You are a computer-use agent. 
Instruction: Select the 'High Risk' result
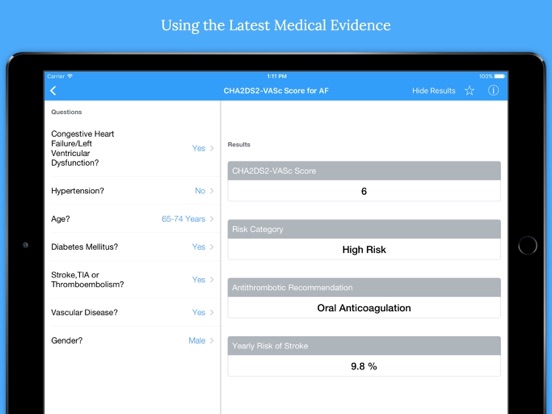[364, 250]
